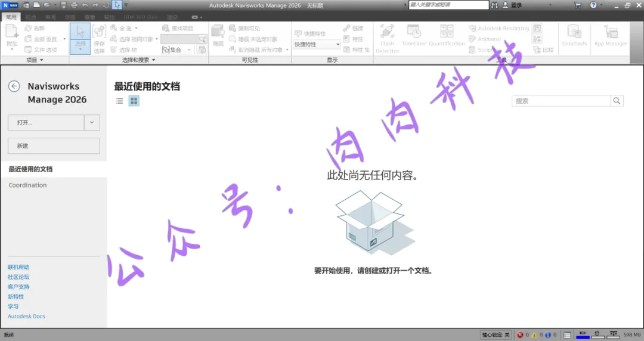644x341 pixels.
Task: Open the TimeLiner tool
Action: point(414,35)
